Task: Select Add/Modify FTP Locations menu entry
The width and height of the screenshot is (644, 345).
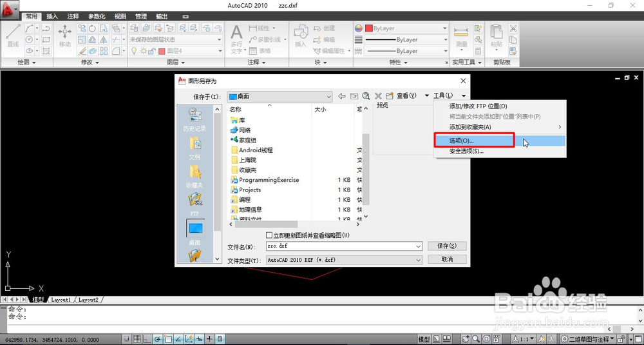Action: (x=500, y=106)
